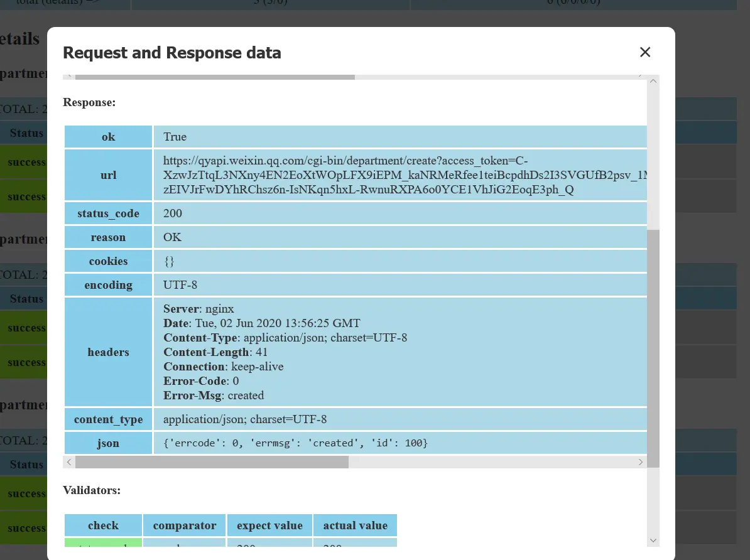750x560 pixels.
Task: Click the 'Error-Msg: created' line
Action: click(x=214, y=395)
